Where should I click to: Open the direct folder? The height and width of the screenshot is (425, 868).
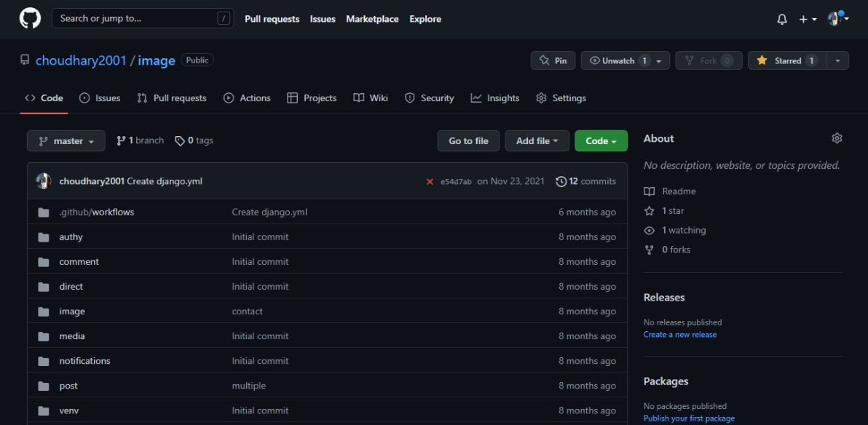(x=71, y=287)
